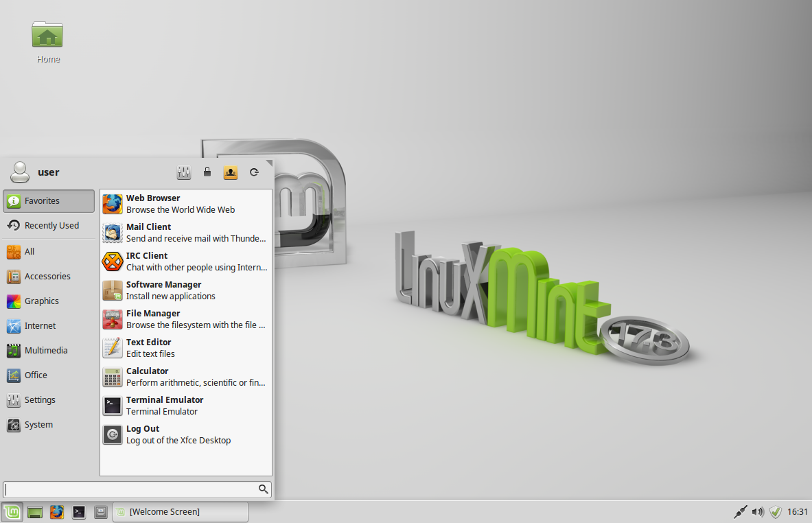
Task: Click the menu resize grip corner
Action: pyautogui.click(x=269, y=163)
